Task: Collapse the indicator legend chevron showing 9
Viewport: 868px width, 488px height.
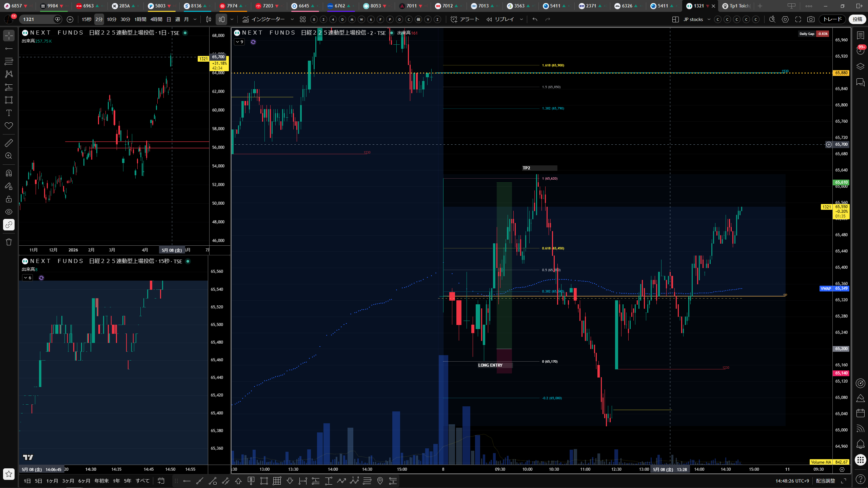Action: 239,42
